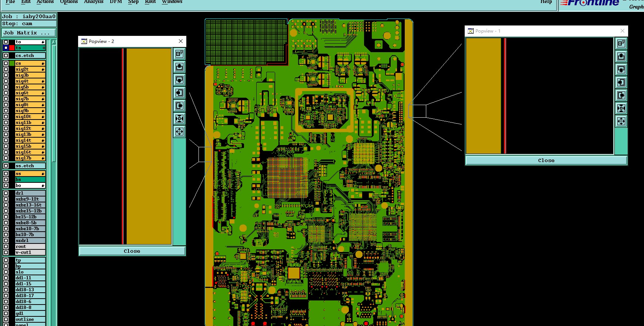Click Close button in Popview 1
This screenshot has height=326, width=644.
point(546,160)
